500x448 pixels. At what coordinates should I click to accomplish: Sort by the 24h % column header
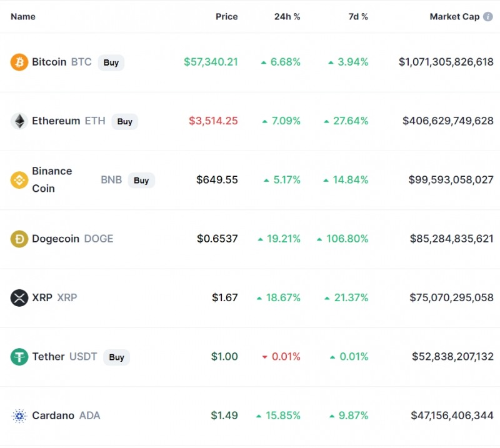[287, 17]
